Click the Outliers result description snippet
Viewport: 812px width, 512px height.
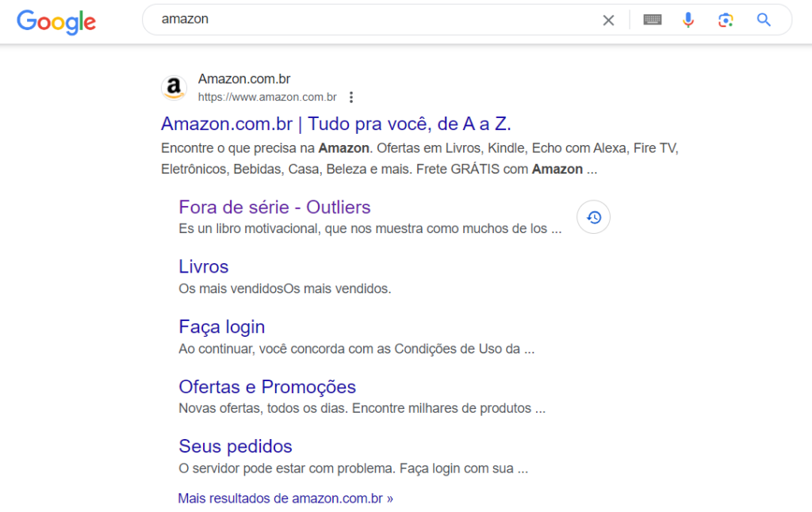[x=370, y=229]
